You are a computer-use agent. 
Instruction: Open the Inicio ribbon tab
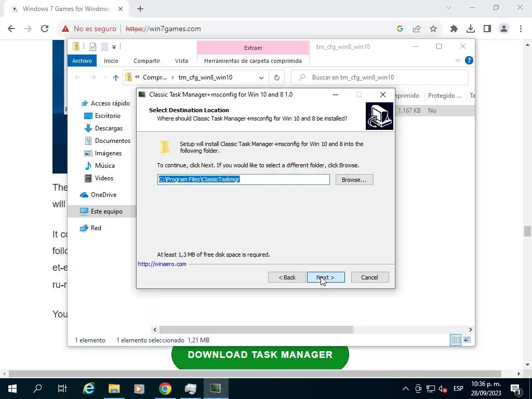pos(111,61)
